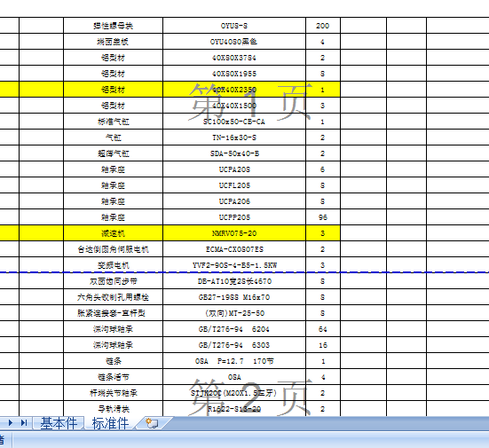Select cell SDA-50x40-B
This screenshot has width=489, height=448.
(234, 153)
